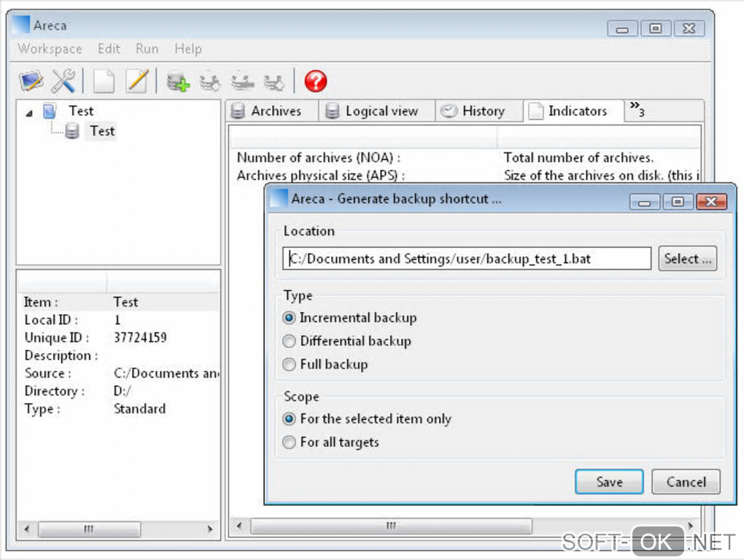Screen dimensions: 744x560
Task: Click the Test group folder icon in tree
Action: [x=50, y=111]
